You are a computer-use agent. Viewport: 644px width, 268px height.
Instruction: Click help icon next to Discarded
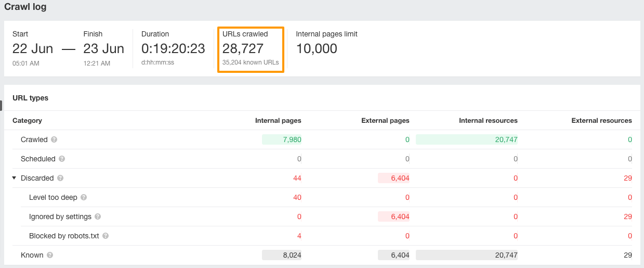pyautogui.click(x=60, y=178)
